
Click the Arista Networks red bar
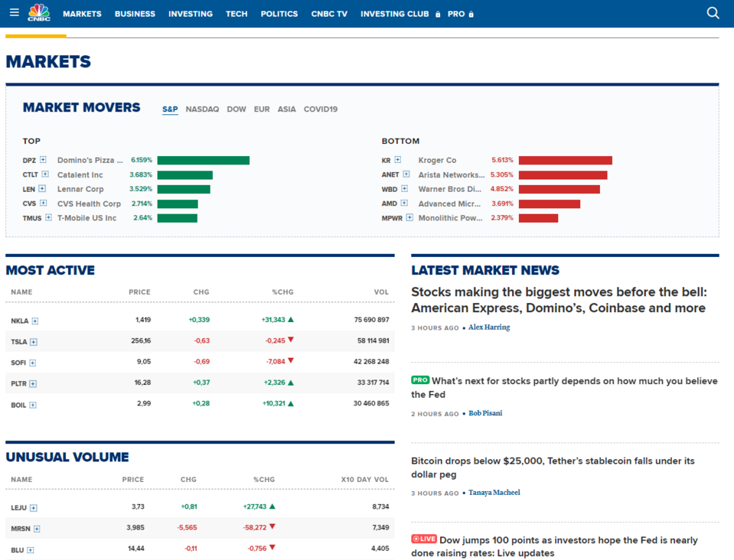tap(563, 175)
